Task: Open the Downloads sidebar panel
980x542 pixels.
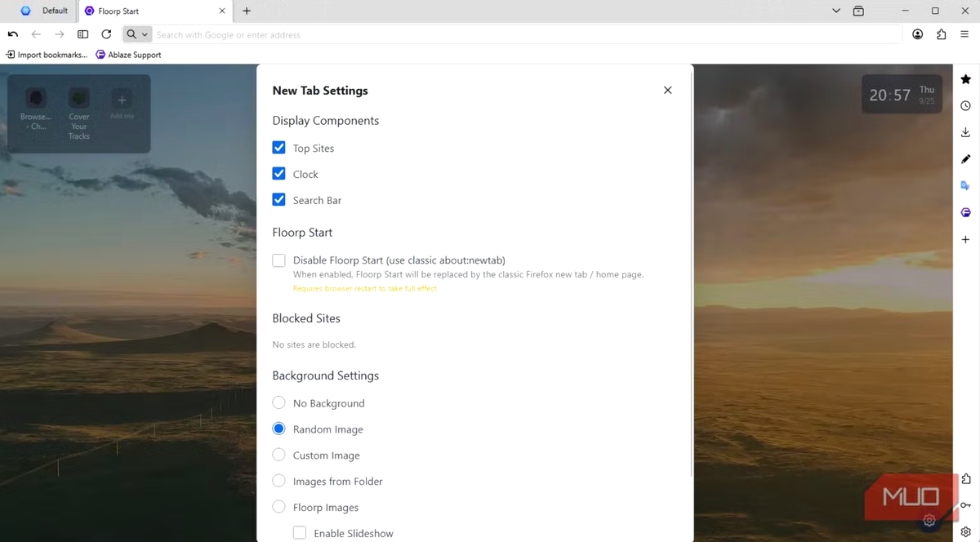Action: (x=965, y=132)
